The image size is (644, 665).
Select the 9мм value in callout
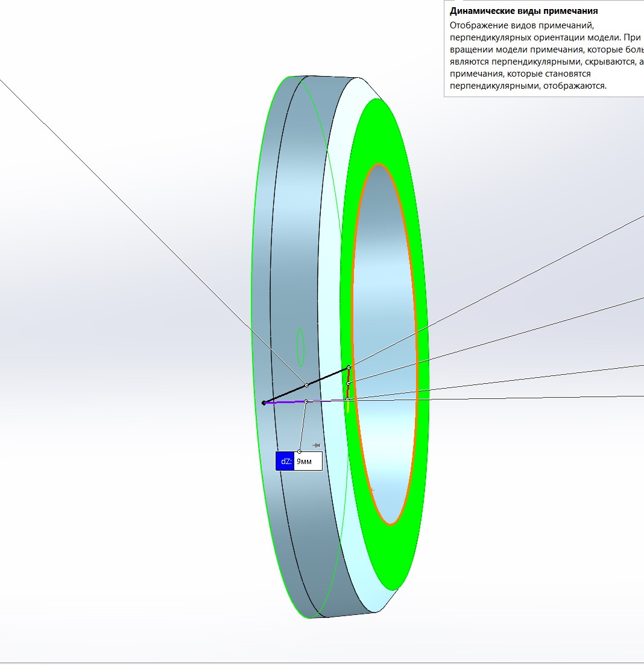point(308,462)
